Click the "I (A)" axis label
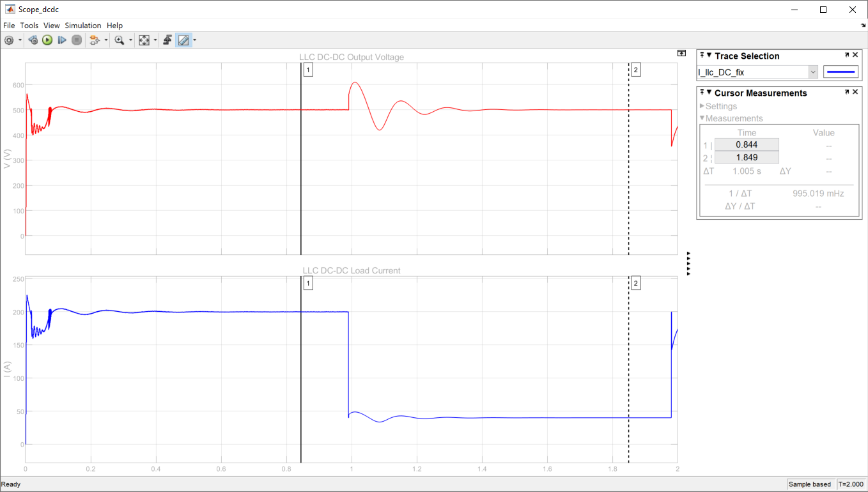 click(7, 369)
